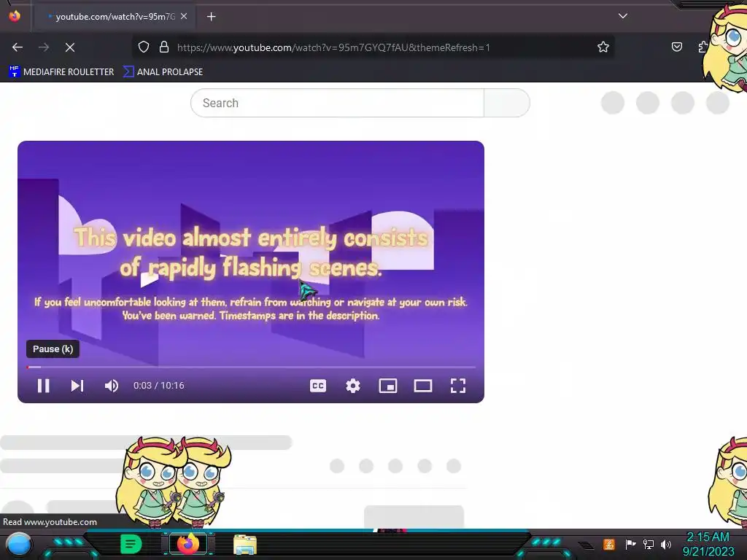Select the youtube.com/watch tab
The height and width of the screenshot is (560, 747).
[115, 17]
